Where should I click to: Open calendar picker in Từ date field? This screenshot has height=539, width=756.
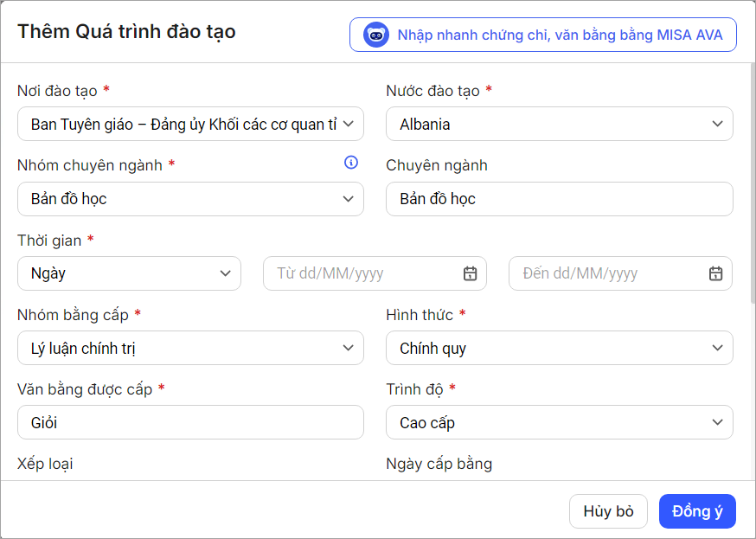click(470, 273)
